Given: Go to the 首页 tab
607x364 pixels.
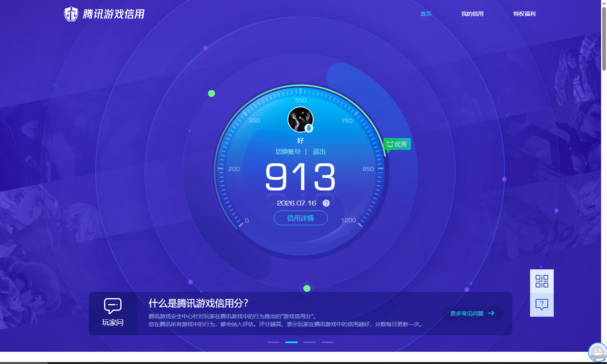Looking at the screenshot, I should tap(426, 14).
